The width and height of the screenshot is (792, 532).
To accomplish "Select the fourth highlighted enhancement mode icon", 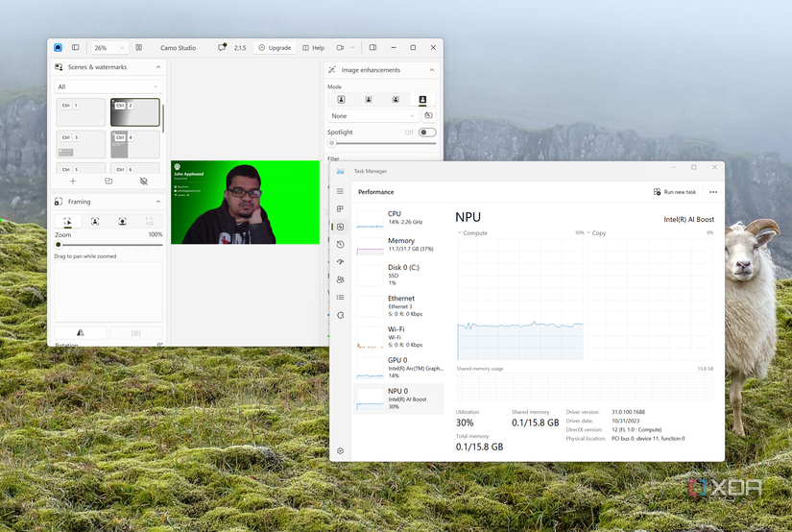I will click(x=422, y=100).
